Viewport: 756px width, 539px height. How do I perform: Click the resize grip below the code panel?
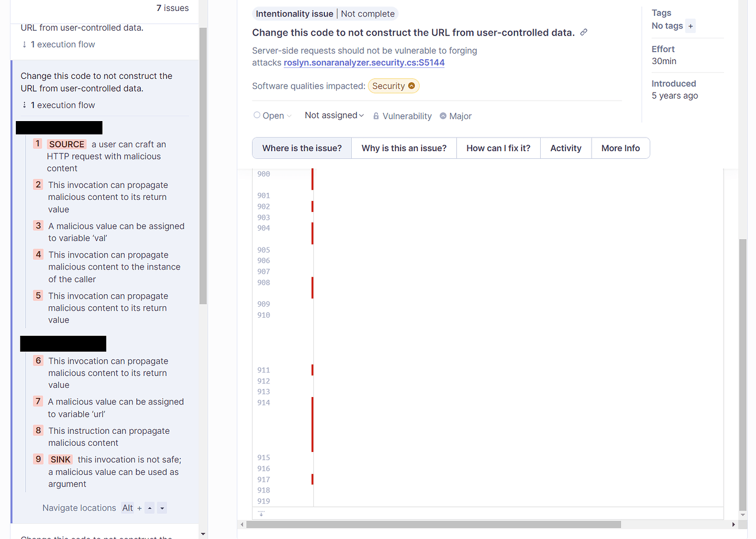(261, 513)
